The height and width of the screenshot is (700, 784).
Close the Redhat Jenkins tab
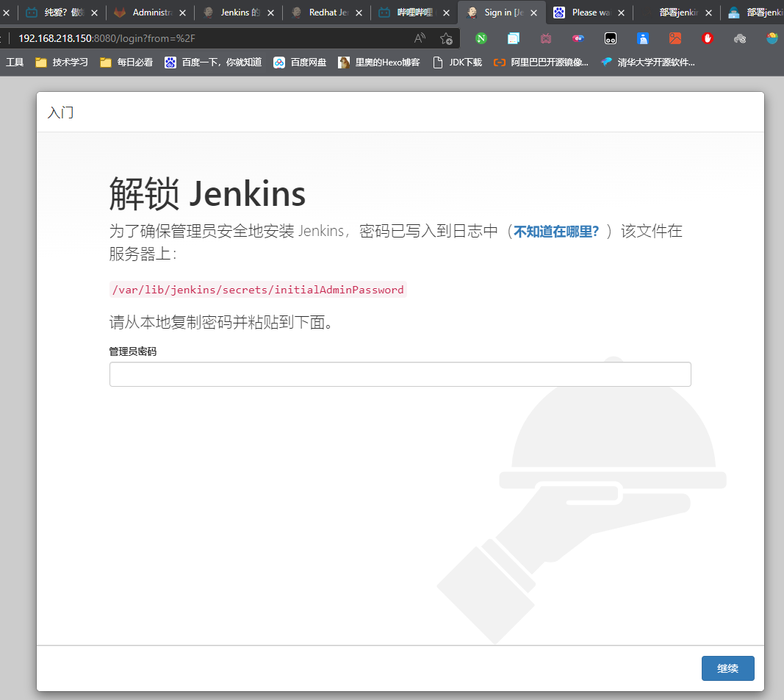pyautogui.click(x=359, y=13)
